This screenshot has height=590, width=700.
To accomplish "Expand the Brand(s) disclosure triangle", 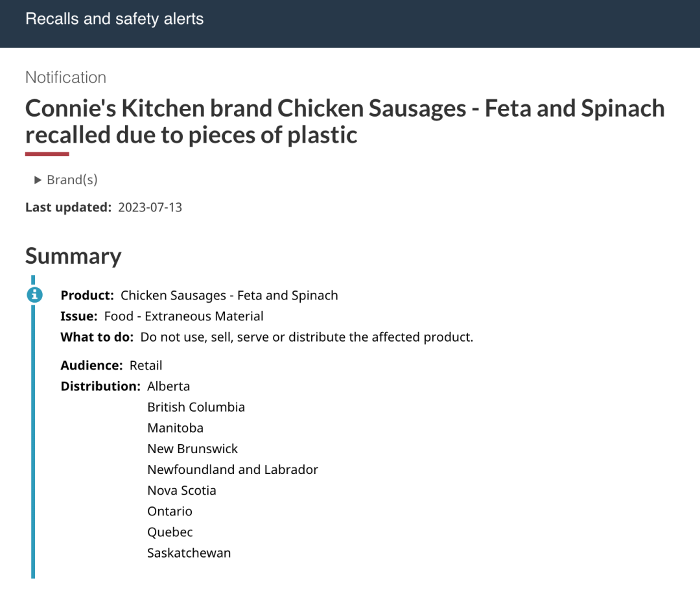I will [x=38, y=180].
